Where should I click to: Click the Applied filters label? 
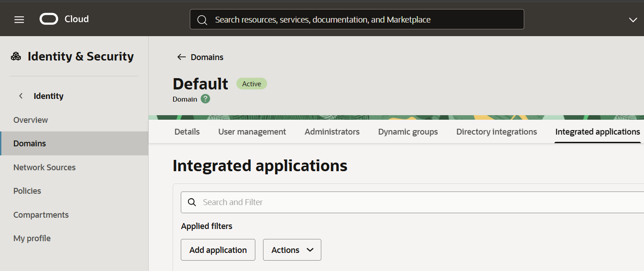[x=207, y=226]
